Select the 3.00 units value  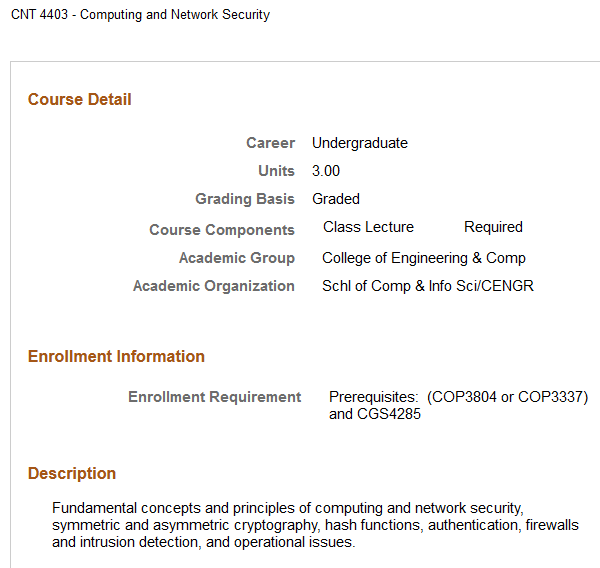(326, 171)
